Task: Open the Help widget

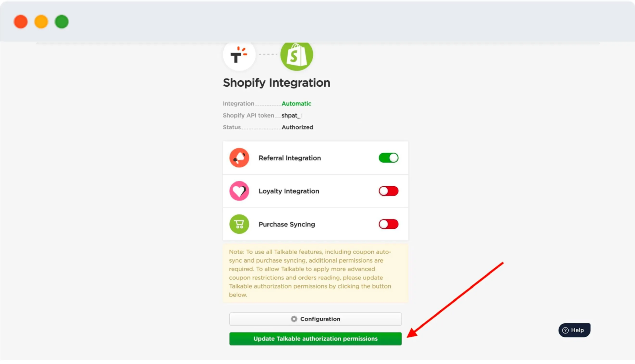Action: click(574, 330)
